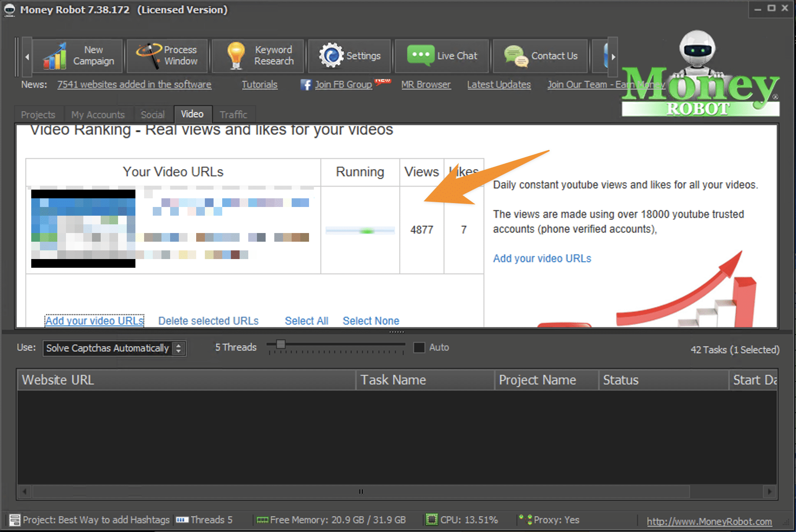Click Select All to mark video URLs
796x532 pixels.
[x=306, y=321]
